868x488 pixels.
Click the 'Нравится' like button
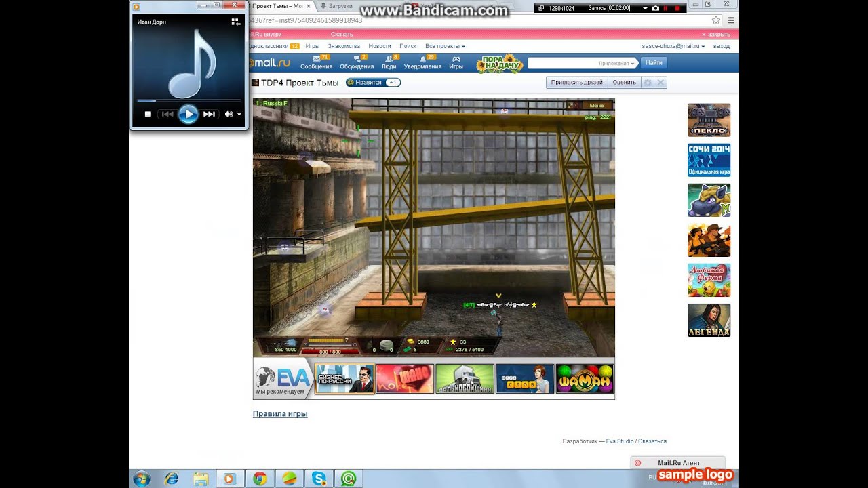[373, 82]
